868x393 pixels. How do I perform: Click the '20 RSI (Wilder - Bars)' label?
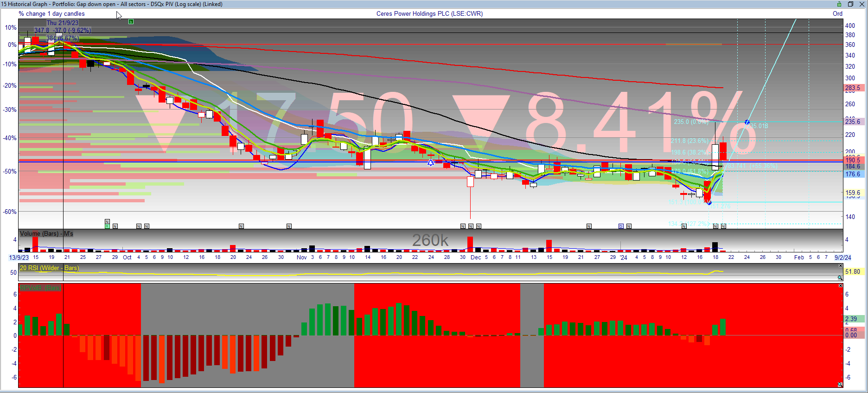(x=49, y=268)
